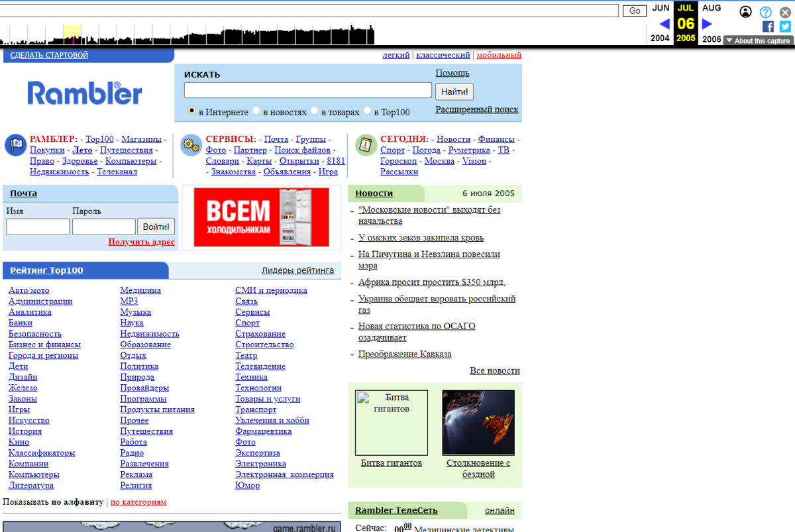
Task: Click the gears Сервисы section icon
Action: [x=191, y=145]
